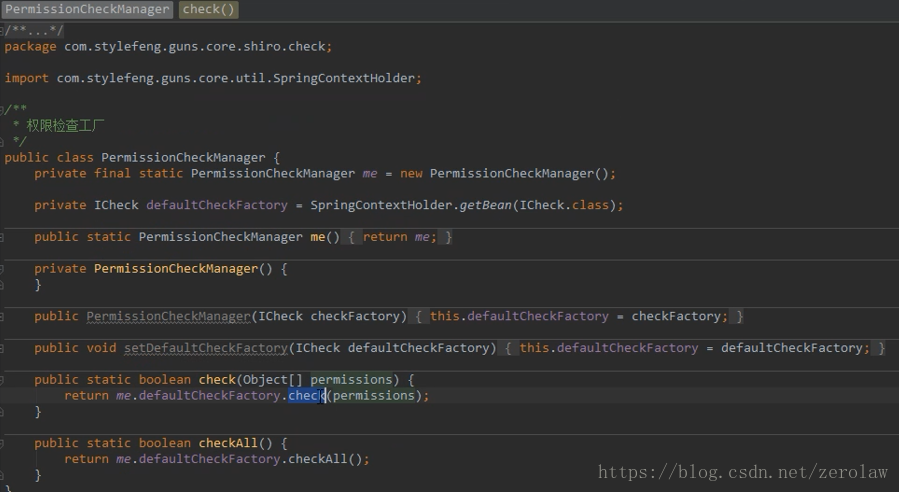Click the getBean method call

point(485,205)
